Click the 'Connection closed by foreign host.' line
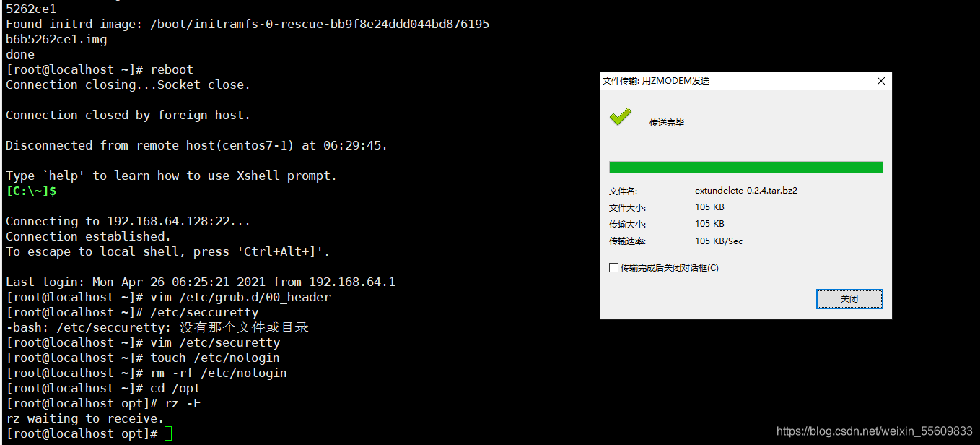Viewport: 980px width, 445px height. [x=128, y=115]
